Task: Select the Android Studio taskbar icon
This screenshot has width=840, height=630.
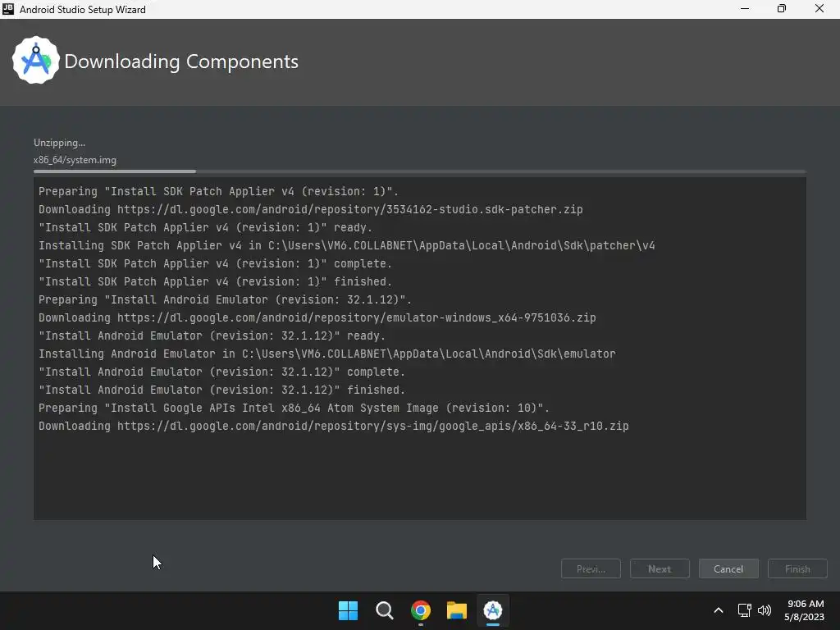Action: click(492, 610)
